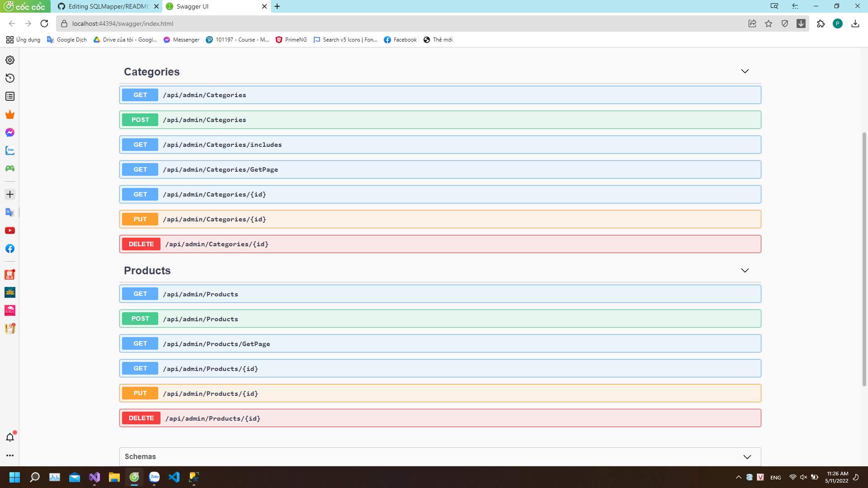Open the Google Translate sidebar icon
868x488 pixels.
(9, 212)
